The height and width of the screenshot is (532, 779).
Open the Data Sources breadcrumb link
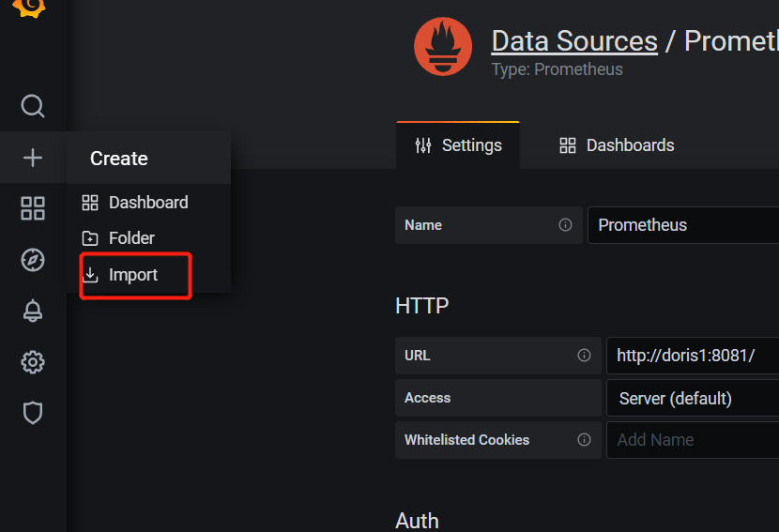coord(574,40)
